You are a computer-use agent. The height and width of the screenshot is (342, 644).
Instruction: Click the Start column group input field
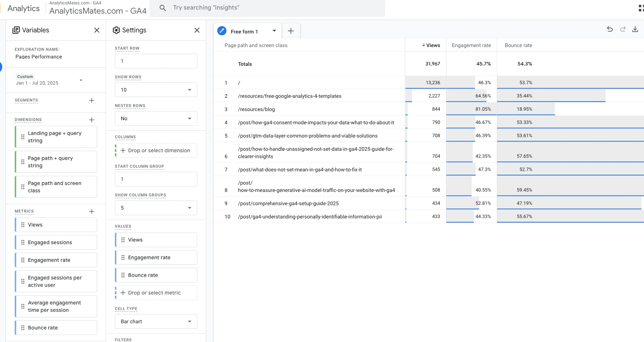156,179
